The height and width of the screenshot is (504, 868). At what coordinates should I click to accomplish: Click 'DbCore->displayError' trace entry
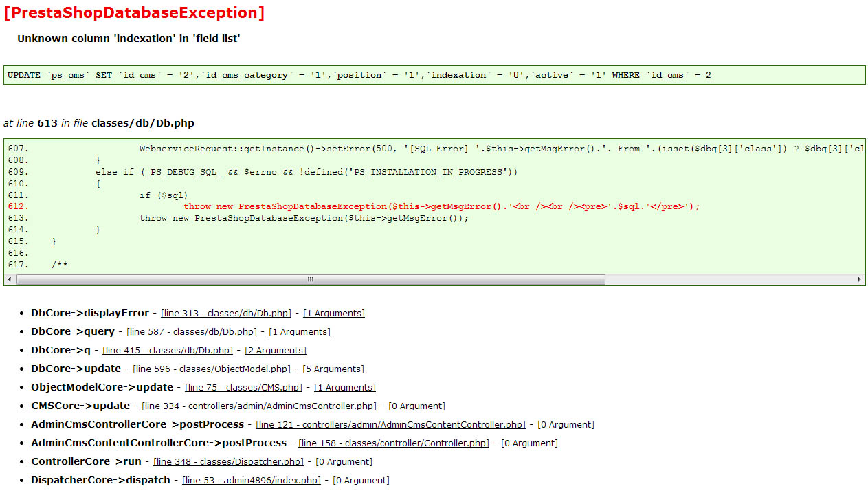coord(90,313)
